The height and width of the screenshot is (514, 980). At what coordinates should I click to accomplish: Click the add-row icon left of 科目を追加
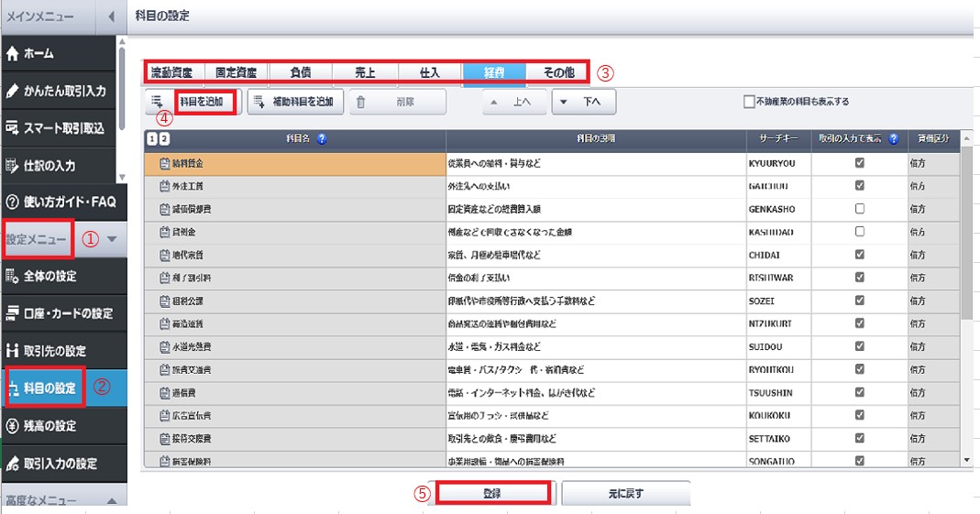pyautogui.click(x=158, y=101)
